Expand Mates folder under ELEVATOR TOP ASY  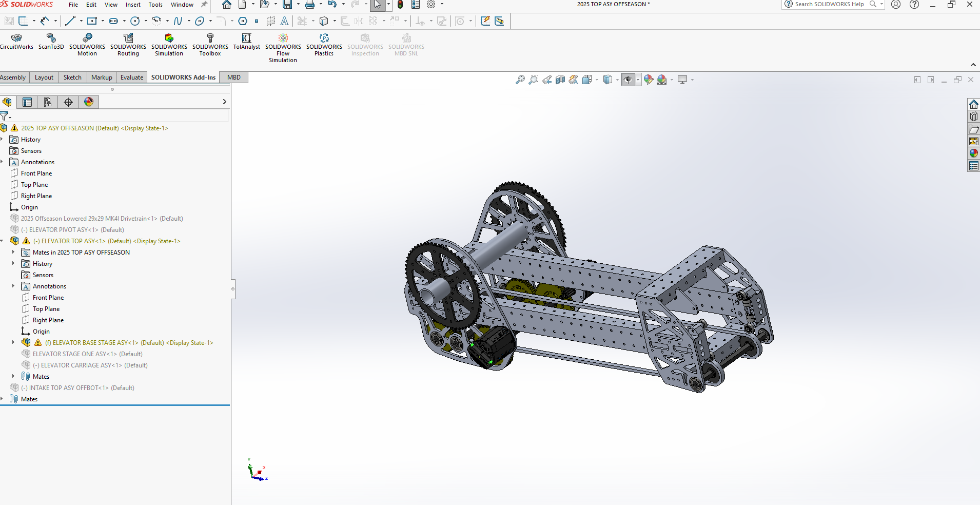[13, 376]
